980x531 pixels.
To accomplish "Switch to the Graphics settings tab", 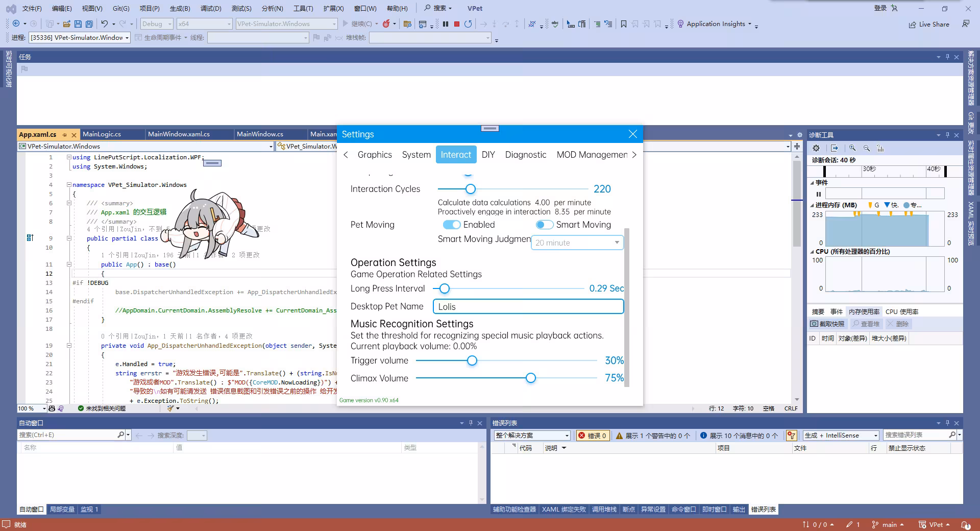I will click(x=375, y=155).
